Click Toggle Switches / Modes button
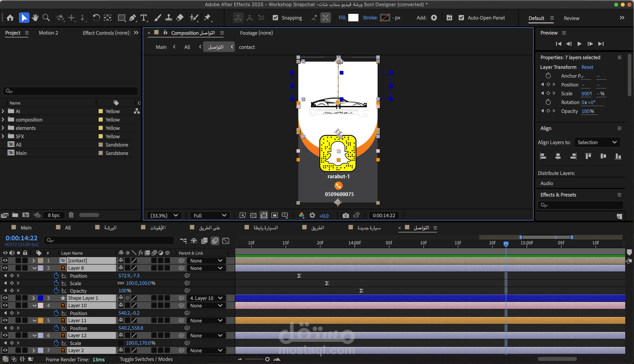 146,359
